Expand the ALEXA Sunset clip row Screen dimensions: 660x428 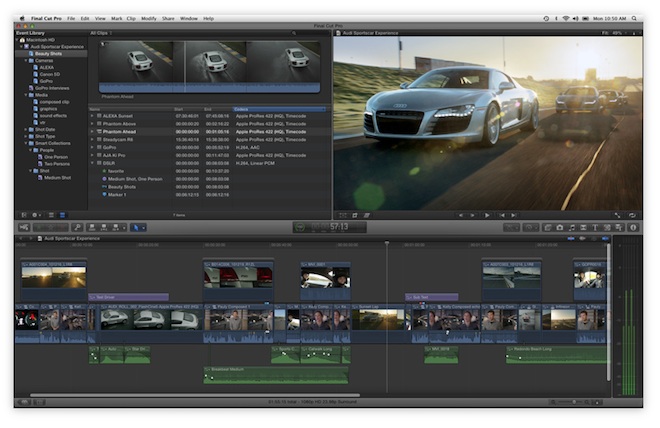(91, 116)
